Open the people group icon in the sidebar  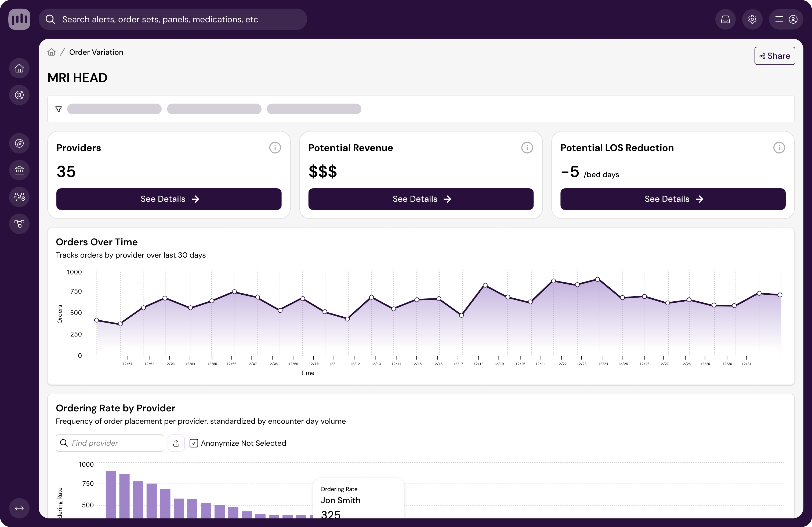19,197
